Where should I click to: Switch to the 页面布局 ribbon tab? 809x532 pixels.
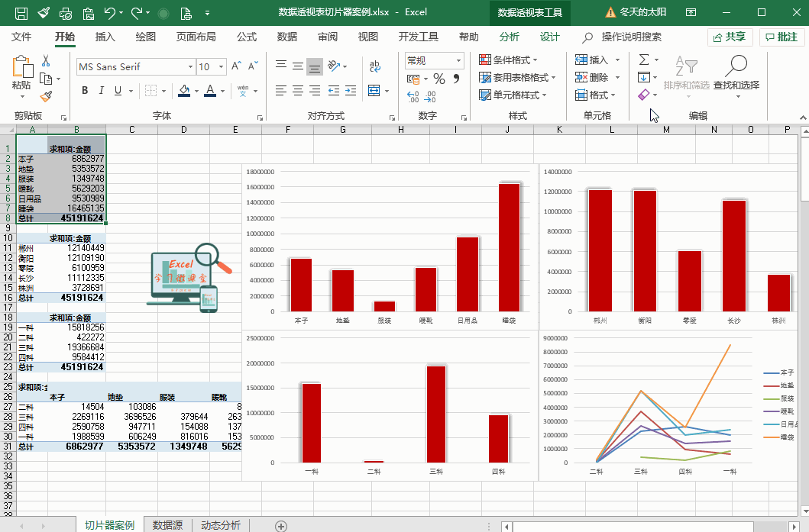[196, 37]
